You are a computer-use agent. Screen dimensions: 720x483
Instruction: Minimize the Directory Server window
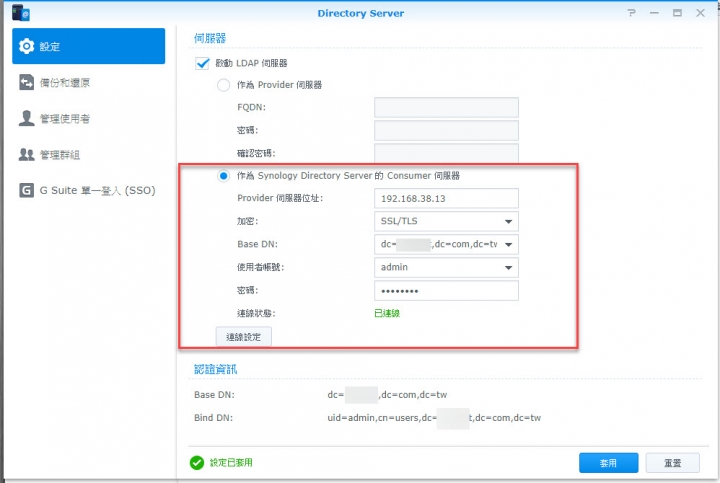[x=654, y=13]
